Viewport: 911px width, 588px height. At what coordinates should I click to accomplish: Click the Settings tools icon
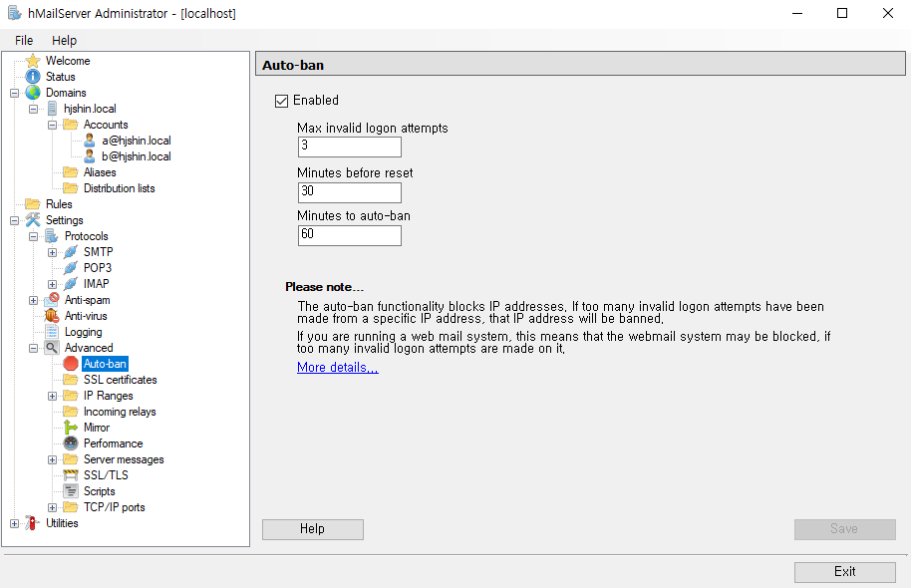(x=33, y=220)
